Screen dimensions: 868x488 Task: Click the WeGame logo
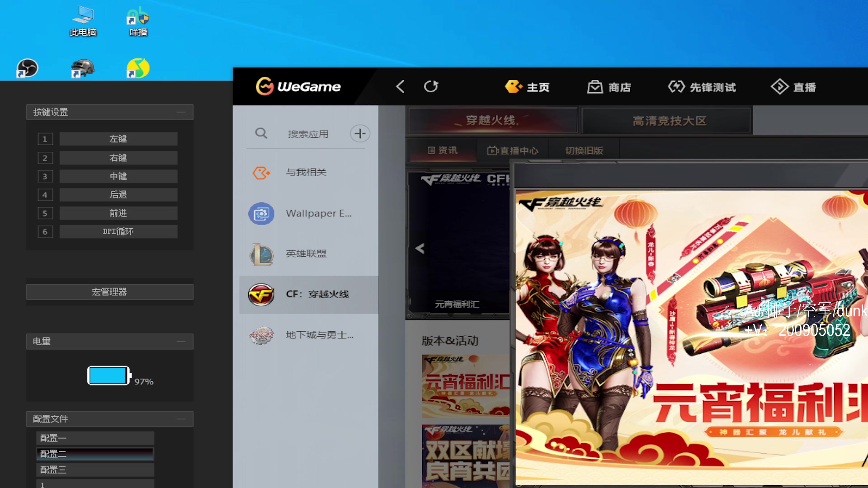click(298, 86)
